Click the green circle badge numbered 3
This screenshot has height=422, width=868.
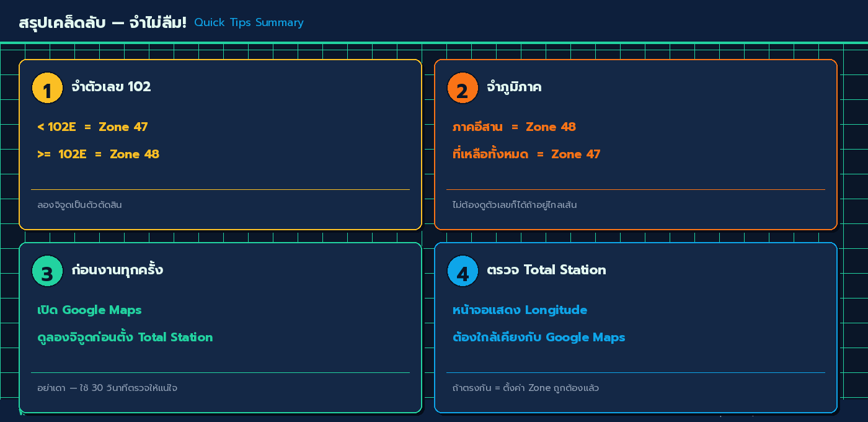pos(46,271)
